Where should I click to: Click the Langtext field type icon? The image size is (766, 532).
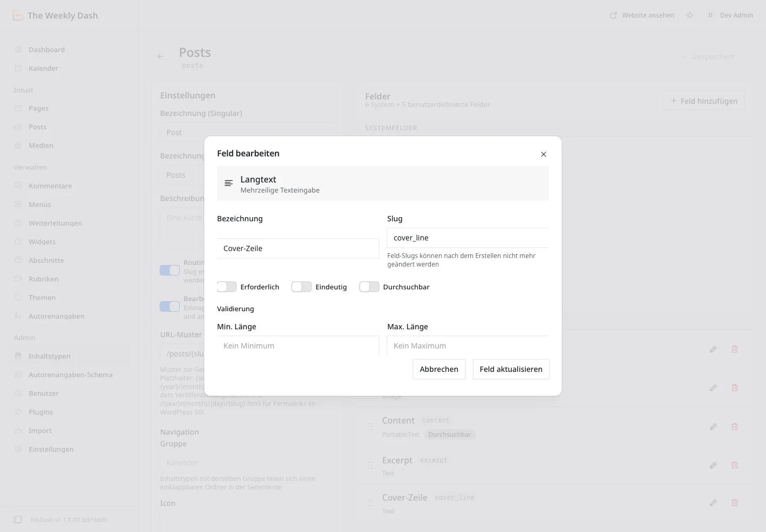pyautogui.click(x=229, y=183)
